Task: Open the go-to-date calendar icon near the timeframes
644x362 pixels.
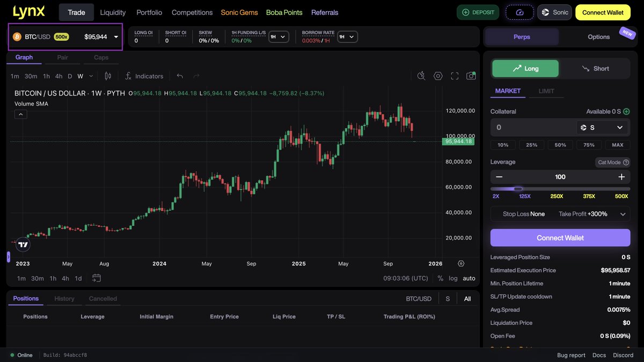Action: point(97,278)
